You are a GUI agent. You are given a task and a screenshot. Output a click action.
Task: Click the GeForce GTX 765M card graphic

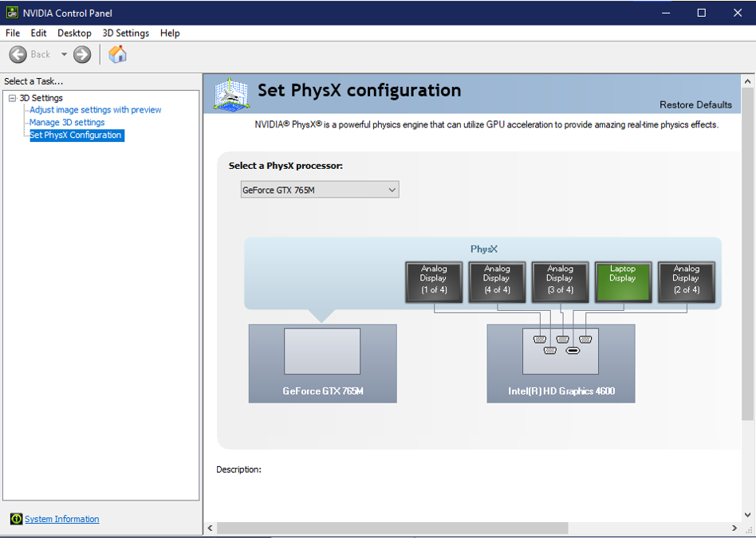tap(322, 363)
